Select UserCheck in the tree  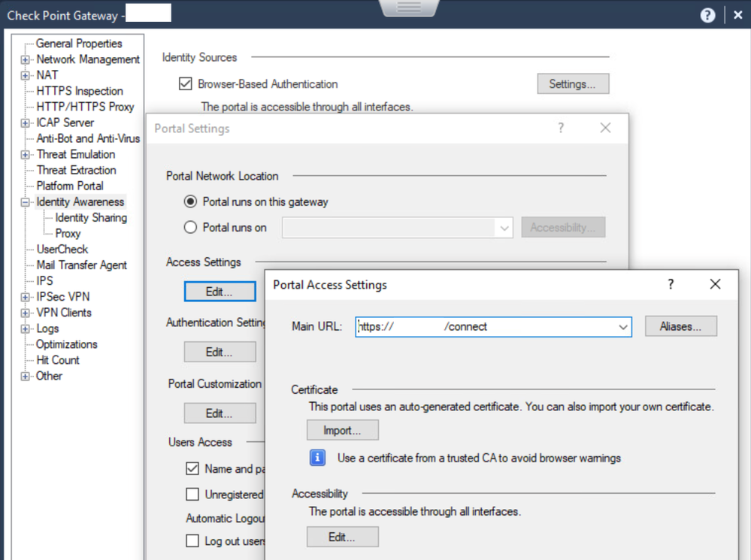(x=62, y=249)
